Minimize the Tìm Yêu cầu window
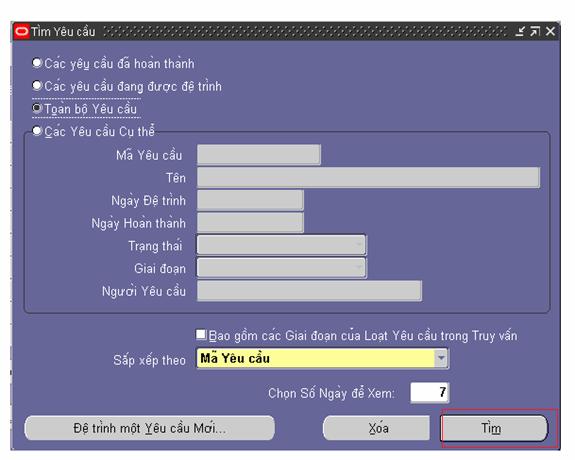This screenshot has height=460, width=575. pyautogui.click(x=520, y=32)
